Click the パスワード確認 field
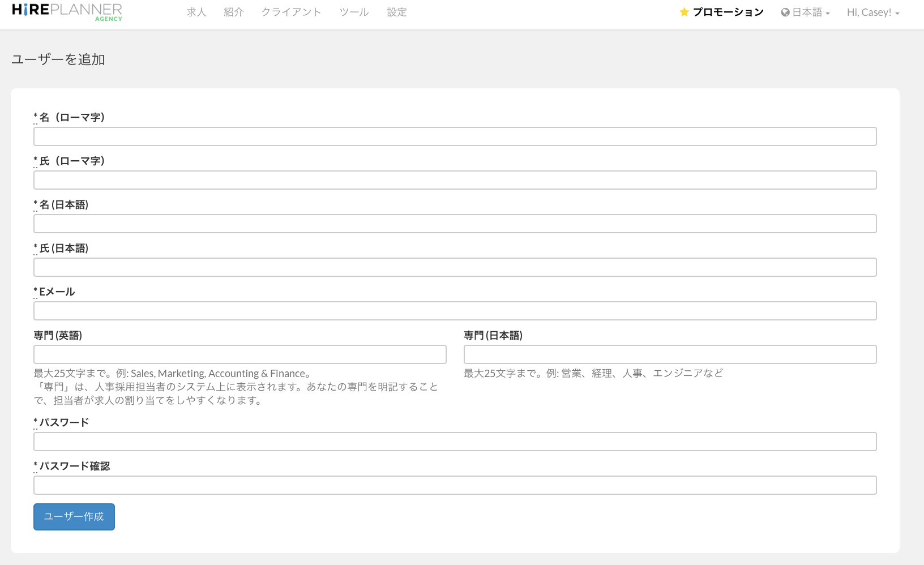This screenshot has height=565, width=924. [455, 485]
